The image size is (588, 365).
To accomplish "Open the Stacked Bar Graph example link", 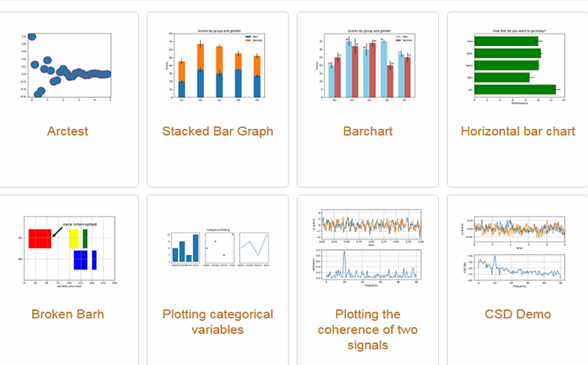I will [x=218, y=131].
